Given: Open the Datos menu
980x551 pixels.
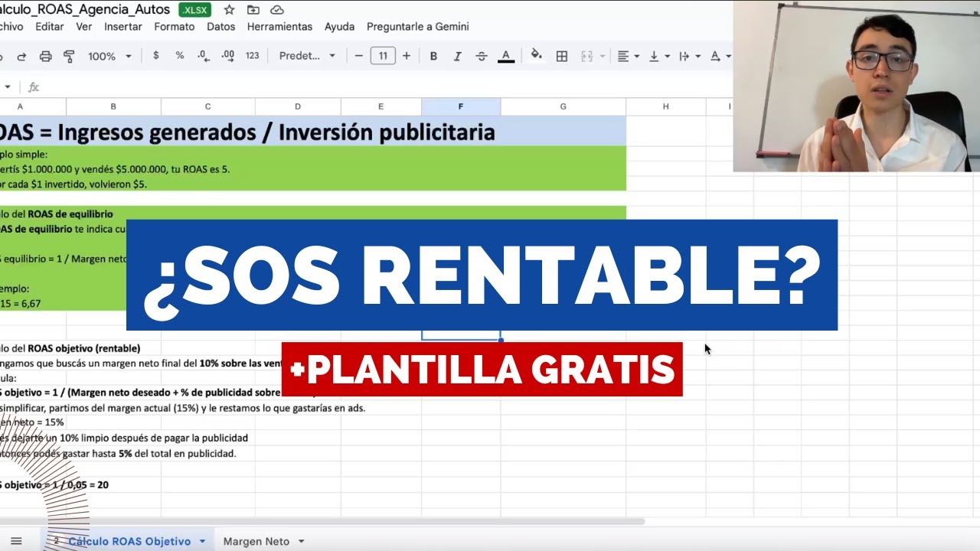Looking at the screenshot, I should point(221,26).
